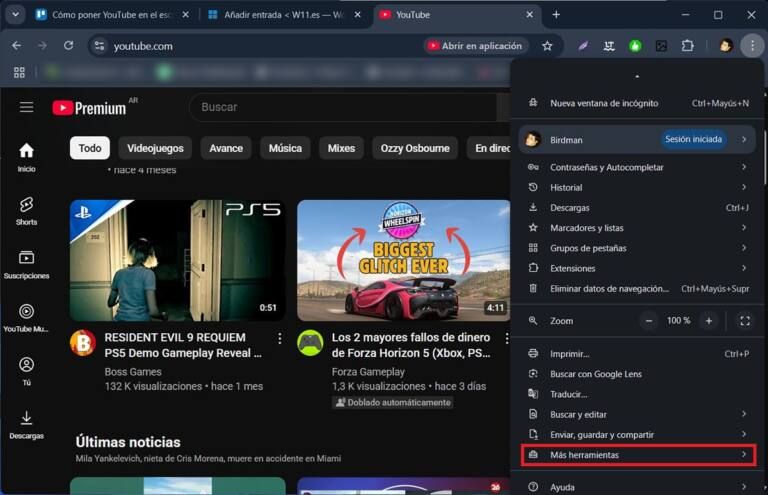Open the Tú profile section

click(26, 371)
